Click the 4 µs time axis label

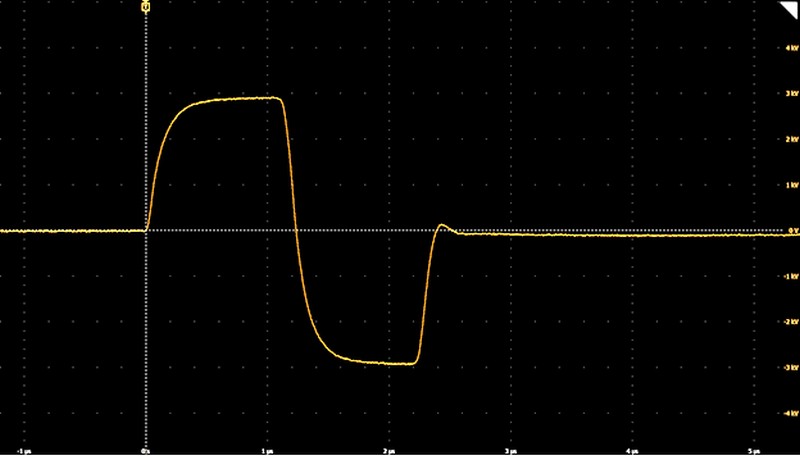(x=632, y=451)
